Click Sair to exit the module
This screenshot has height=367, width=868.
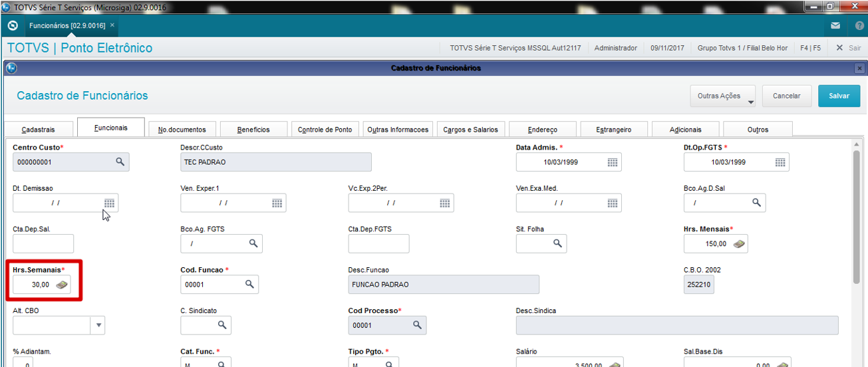[849, 48]
